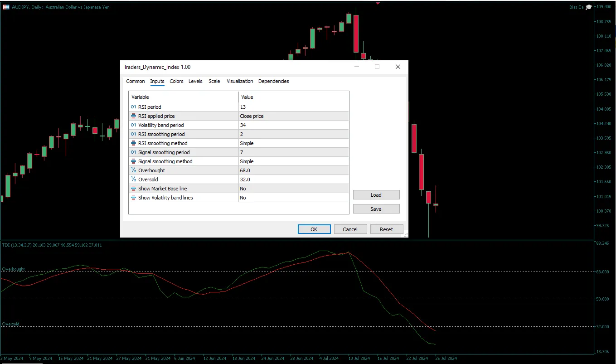
Task: Click the Volatility band period icon
Action: coord(133,125)
